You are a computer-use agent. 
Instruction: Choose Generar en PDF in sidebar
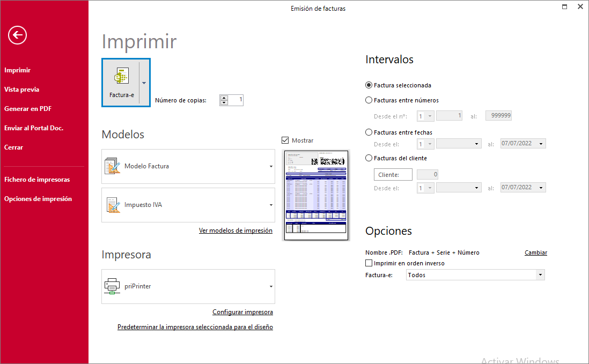click(x=28, y=109)
